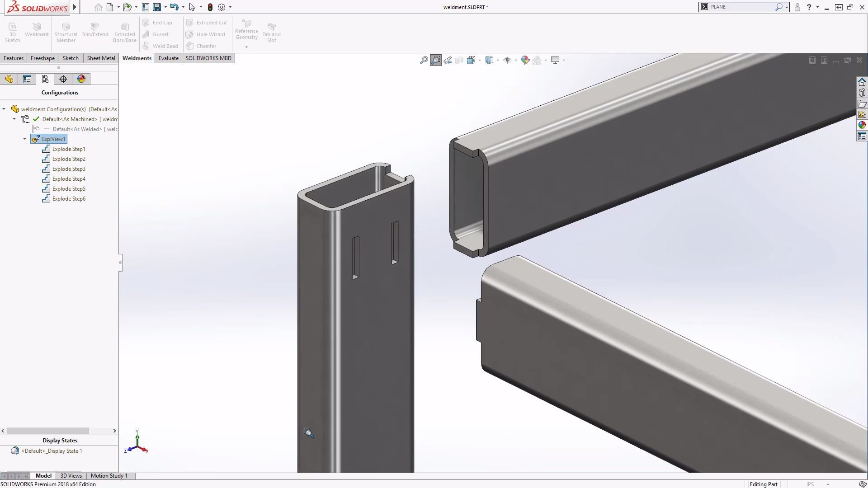Switch to the Features tab
This screenshot has height=488, width=868.
[x=14, y=58]
